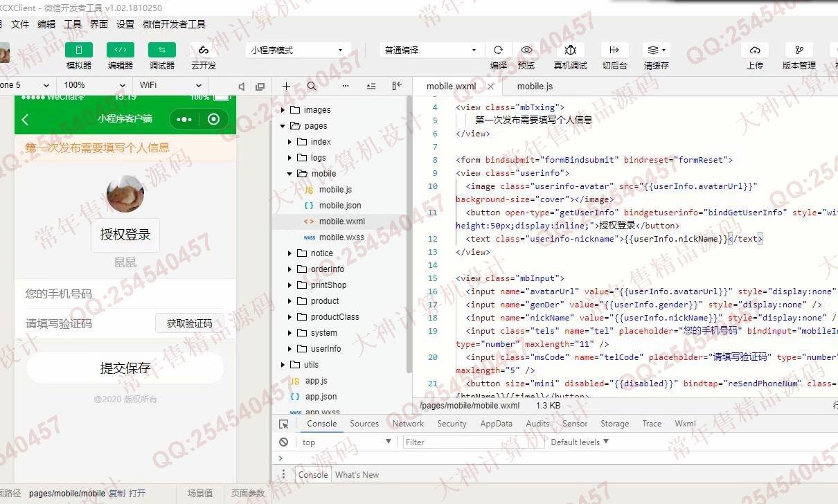Open the clear cache (清缓存) menu
The image size is (838, 504).
point(656,50)
